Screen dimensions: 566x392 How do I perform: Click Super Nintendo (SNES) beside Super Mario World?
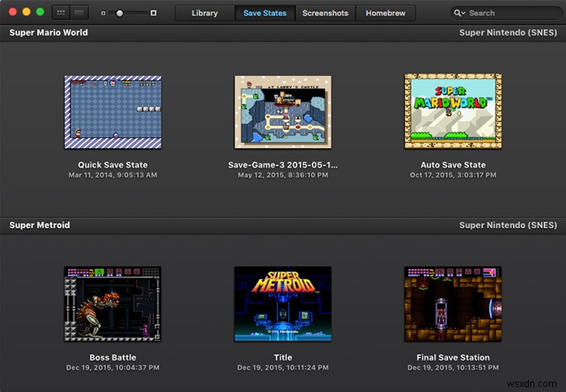pyautogui.click(x=508, y=32)
